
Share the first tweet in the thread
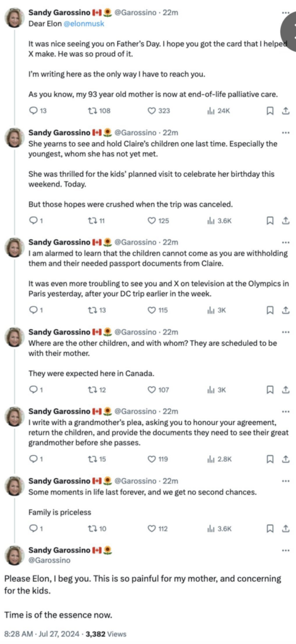click(x=284, y=111)
